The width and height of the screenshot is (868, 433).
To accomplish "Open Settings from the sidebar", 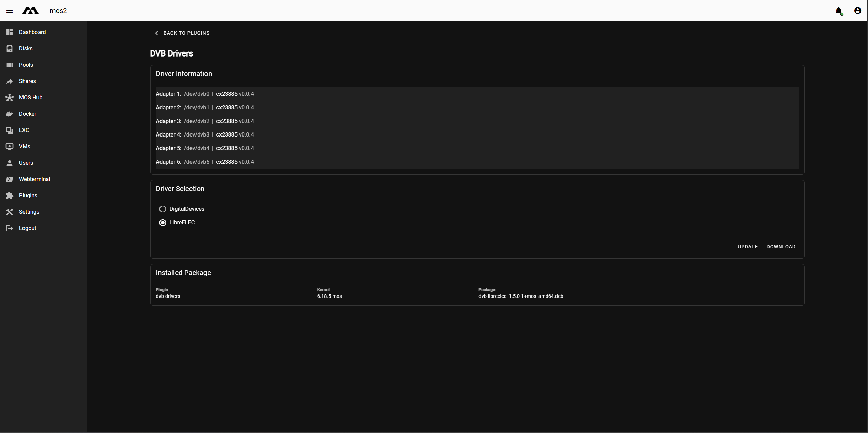I will pos(10,212).
